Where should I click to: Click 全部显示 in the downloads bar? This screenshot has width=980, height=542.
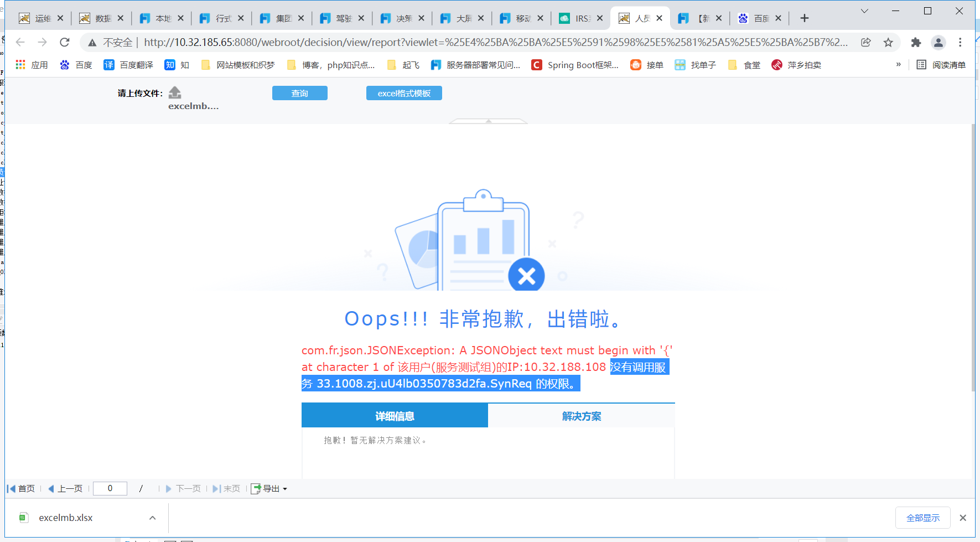tap(923, 518)
